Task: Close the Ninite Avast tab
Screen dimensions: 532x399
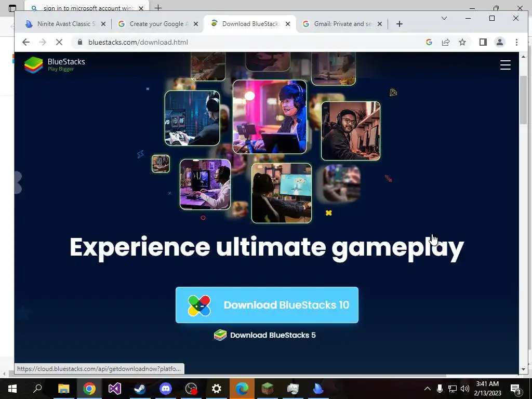Action: 103,24
